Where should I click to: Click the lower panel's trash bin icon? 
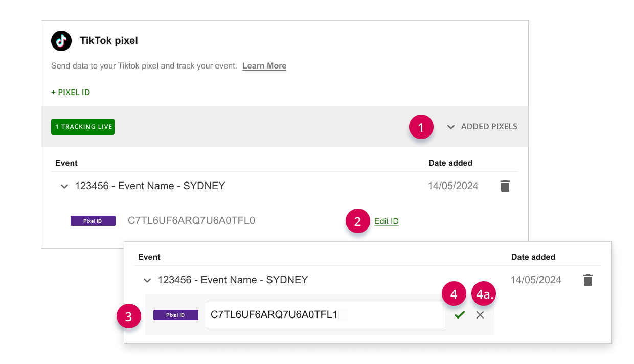coord(587,280)
